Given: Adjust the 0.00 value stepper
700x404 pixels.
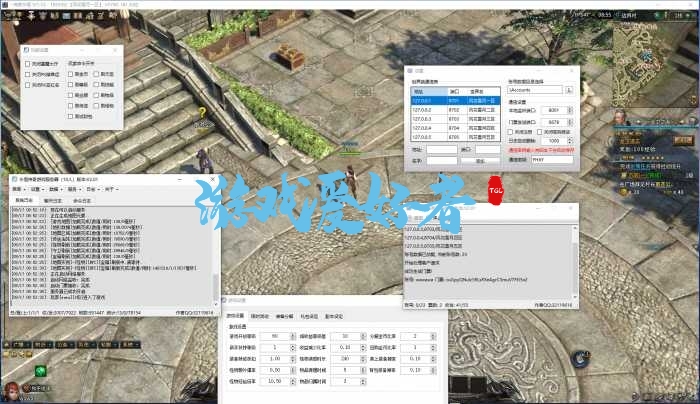Looking at the screenshot, I should (x=293, y=370).
